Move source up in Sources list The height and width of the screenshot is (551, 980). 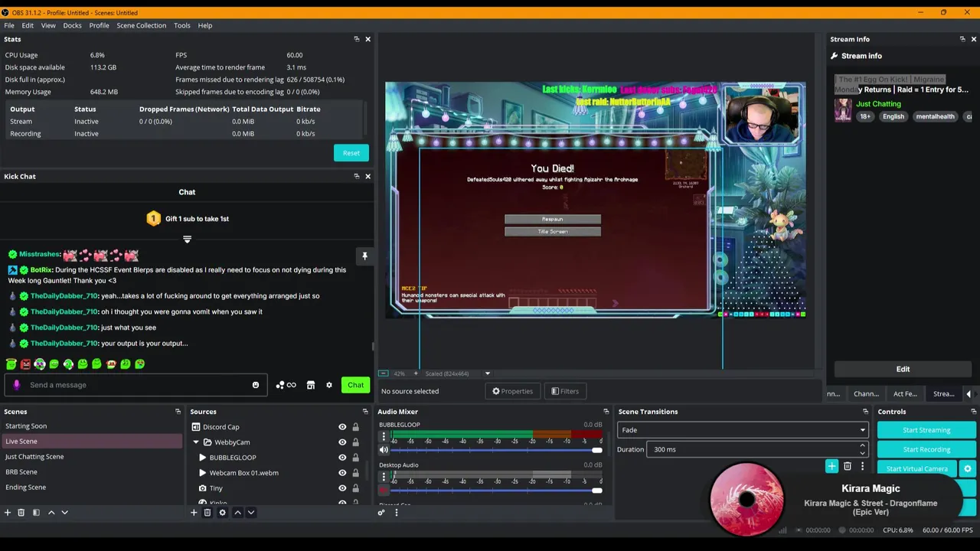237,513
